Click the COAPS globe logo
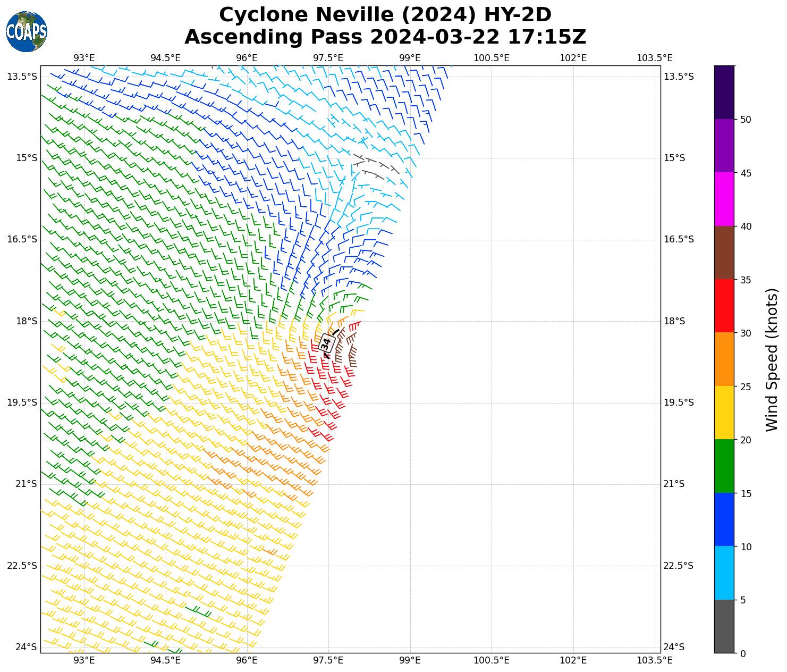 coord(27,31)
